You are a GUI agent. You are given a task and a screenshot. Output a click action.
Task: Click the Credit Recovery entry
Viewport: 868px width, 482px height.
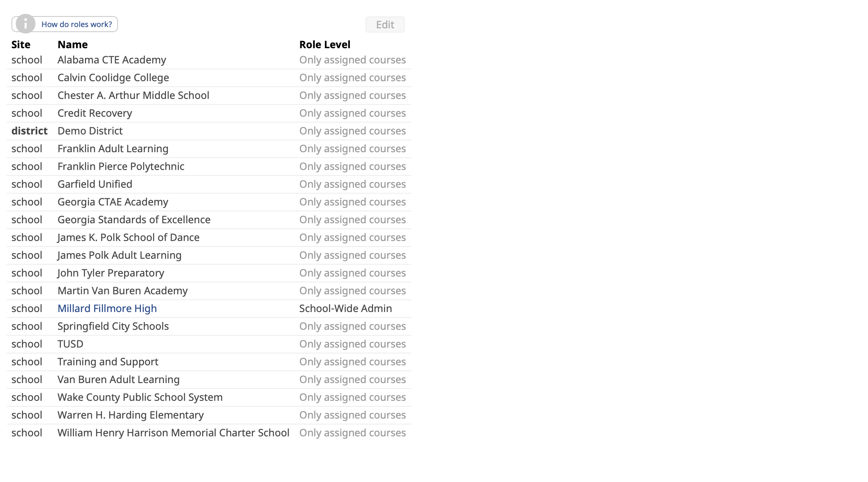click(x=95, y=113)
